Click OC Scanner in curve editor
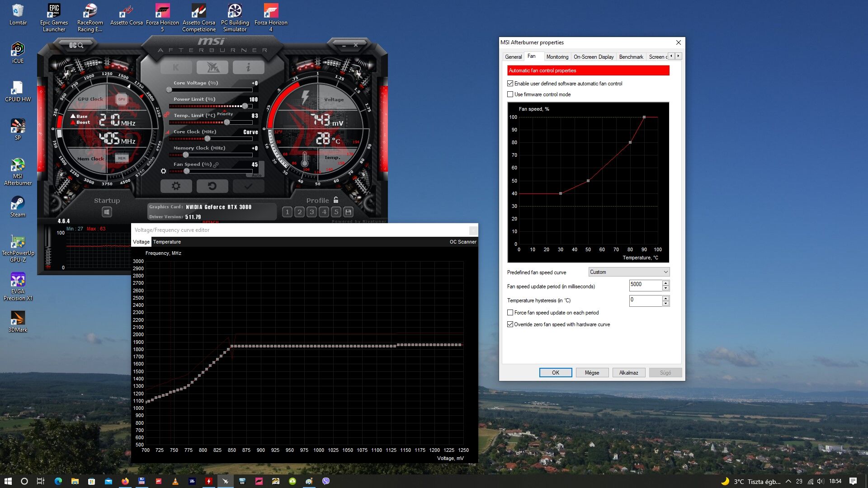This screenshot has width=868, height=488. point(462,242)
